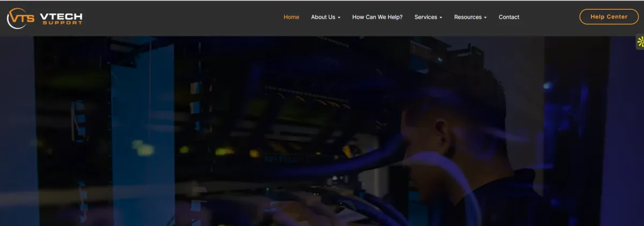644x226 pixels.
Task: Click the Help Center button
Action: click(609, 17)
